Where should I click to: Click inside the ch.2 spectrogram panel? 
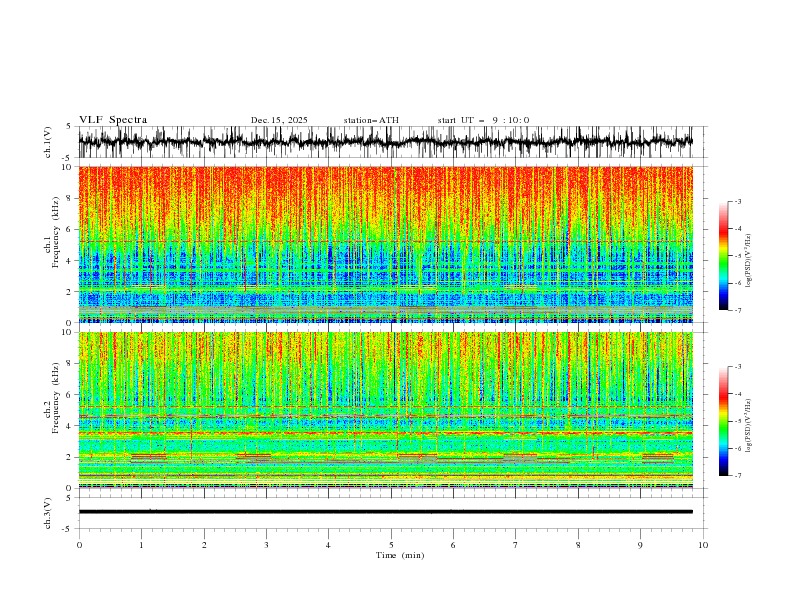pyautogui.click(x=385, y=410)
